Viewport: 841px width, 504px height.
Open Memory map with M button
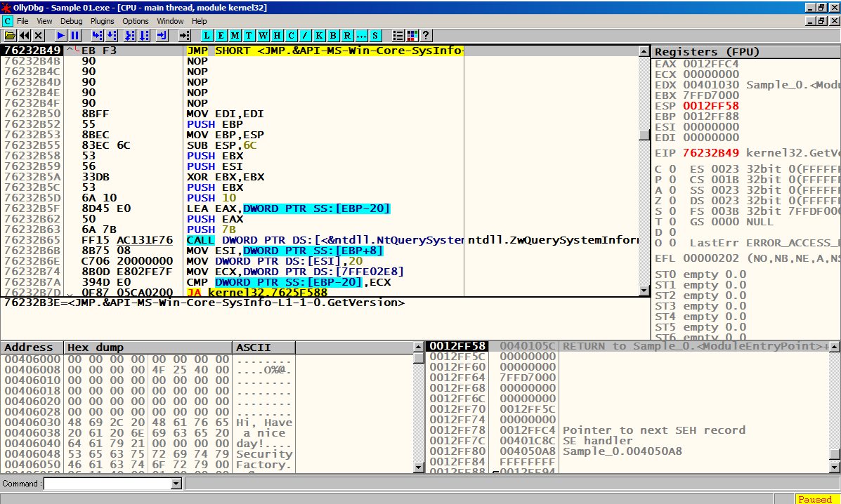235,35
